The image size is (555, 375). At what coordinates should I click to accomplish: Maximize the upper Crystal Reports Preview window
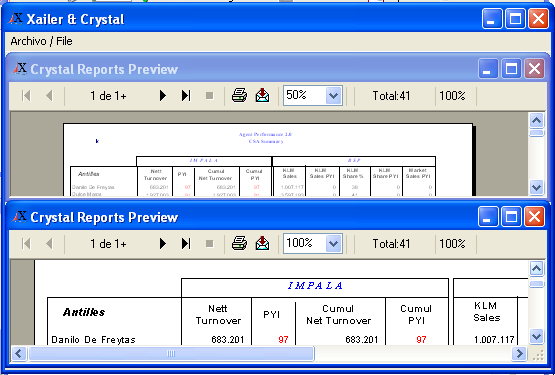[511, 69]
